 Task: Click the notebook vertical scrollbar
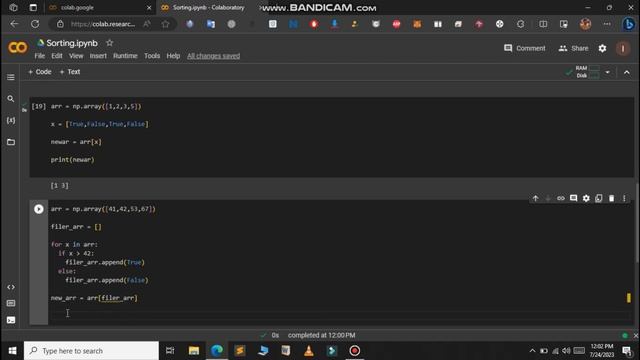[x=637, y=222]
